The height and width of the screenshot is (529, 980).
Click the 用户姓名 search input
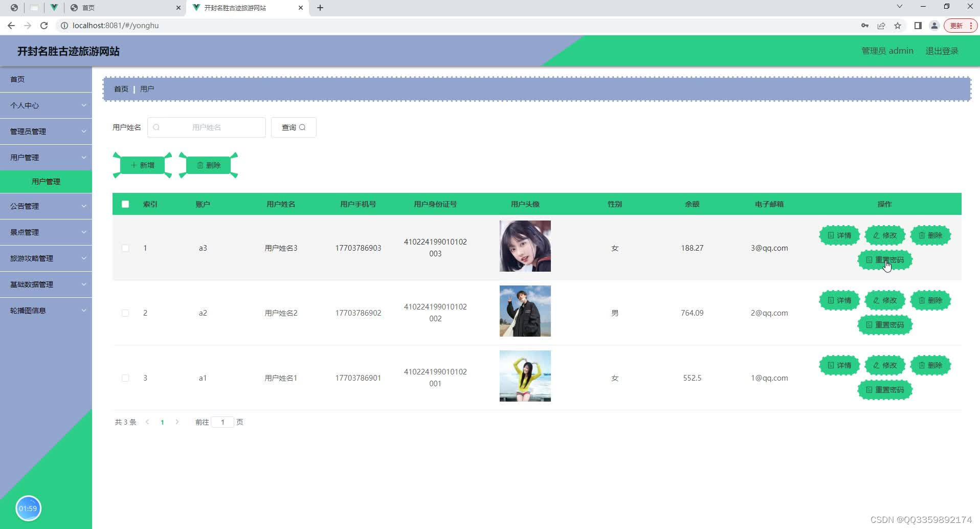click(207, 127)
